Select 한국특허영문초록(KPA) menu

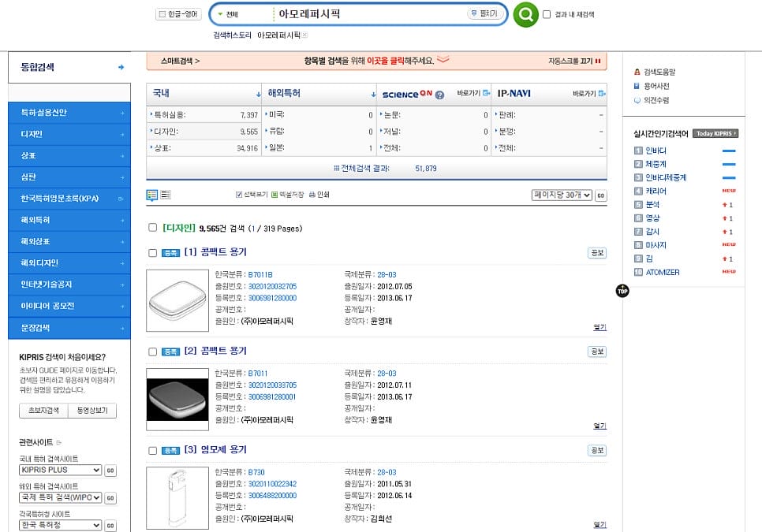pyautogui.click(x=69, y=199)
